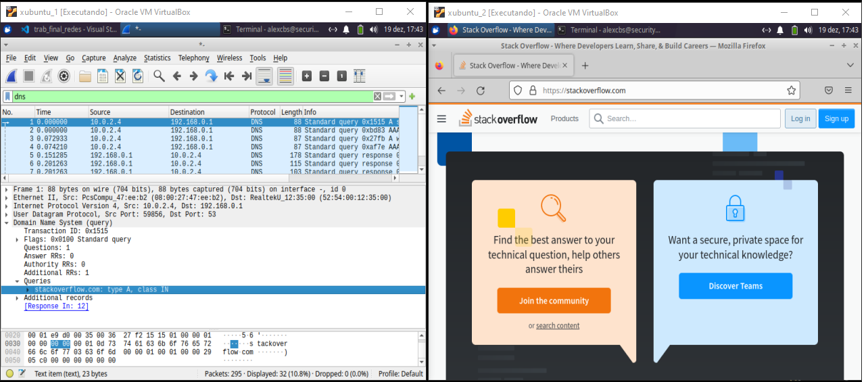Open capture file properties icon in status bar
Screen dimensions: 868x382
tap(22, 373)
